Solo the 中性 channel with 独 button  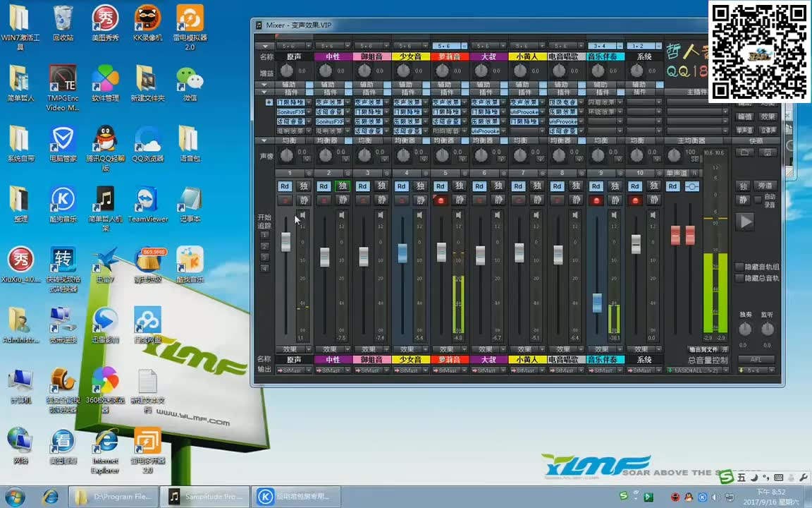[343, 186]
